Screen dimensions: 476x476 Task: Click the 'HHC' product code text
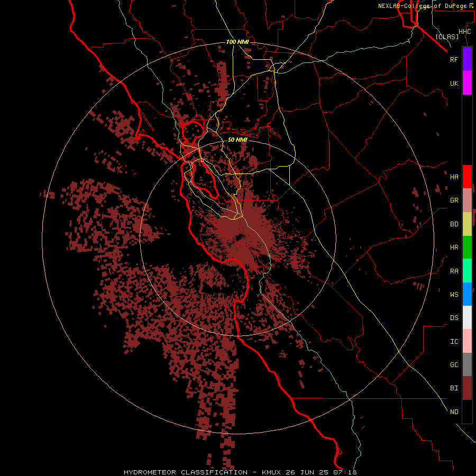click(464, 32)
